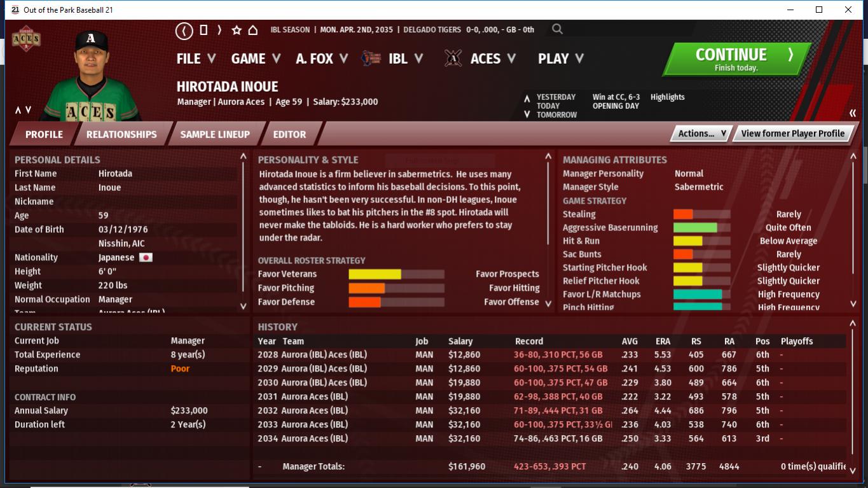Screen dimensions: 868x488
Task: Go to home screen via house icon
Action: coord(252,30)
